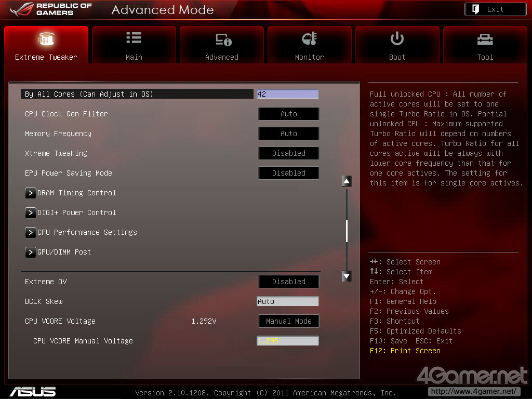Click the By All Cores value field
The width and height of the screenshot is (532, 399).
[x=287, y=94]
